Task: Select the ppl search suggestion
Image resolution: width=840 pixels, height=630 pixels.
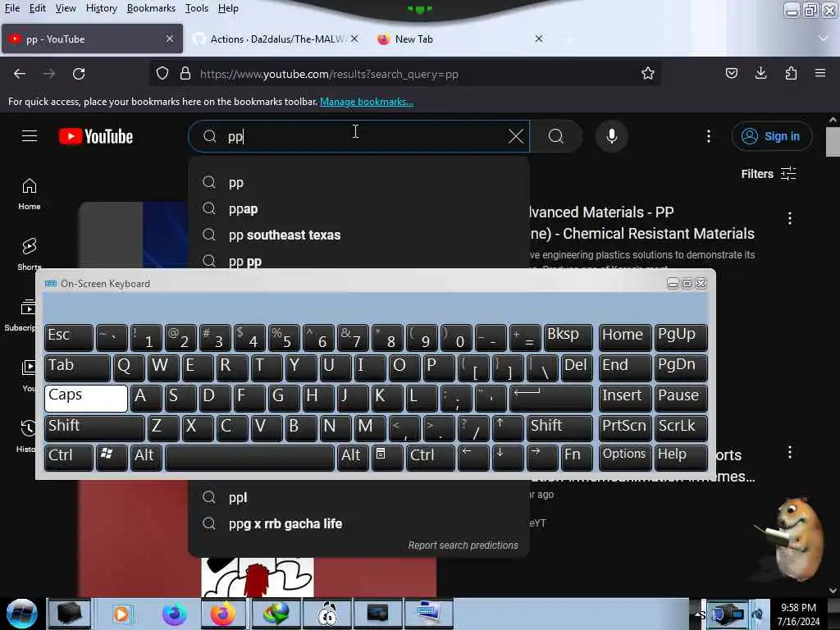Action: pos(359,498)
